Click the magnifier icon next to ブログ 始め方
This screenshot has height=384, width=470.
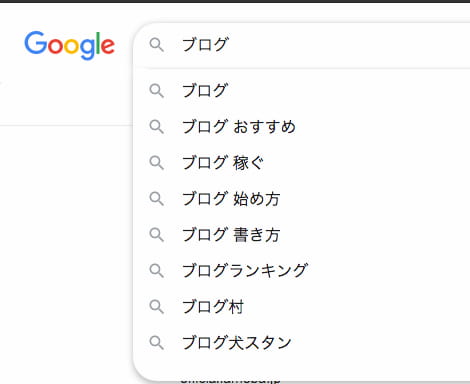tap(156, 199)
